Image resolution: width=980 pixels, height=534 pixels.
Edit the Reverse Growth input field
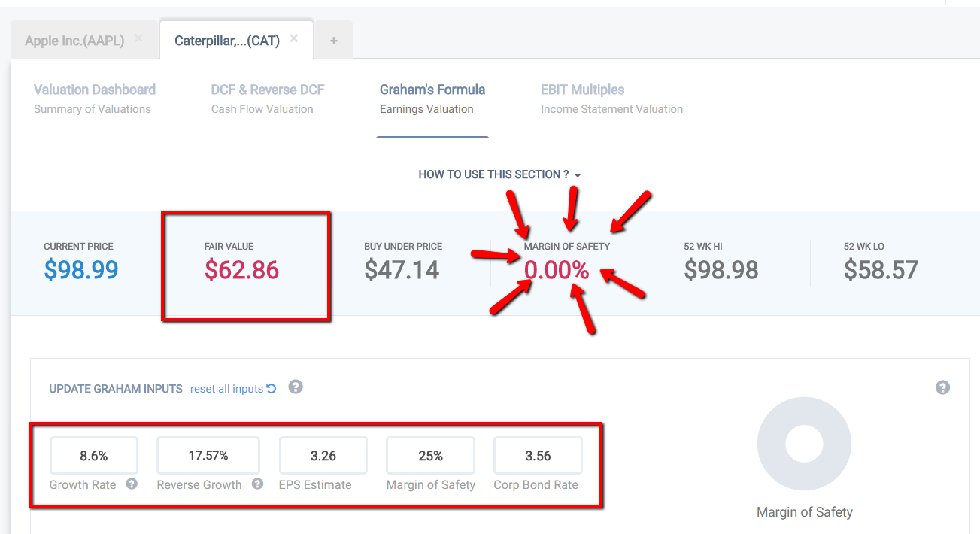208,456
